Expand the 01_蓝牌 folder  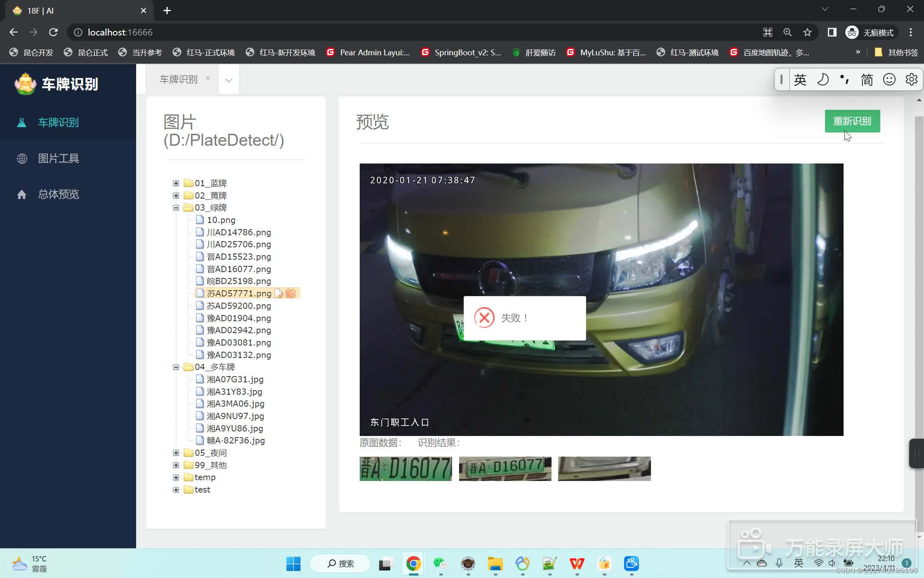point(176,183)
